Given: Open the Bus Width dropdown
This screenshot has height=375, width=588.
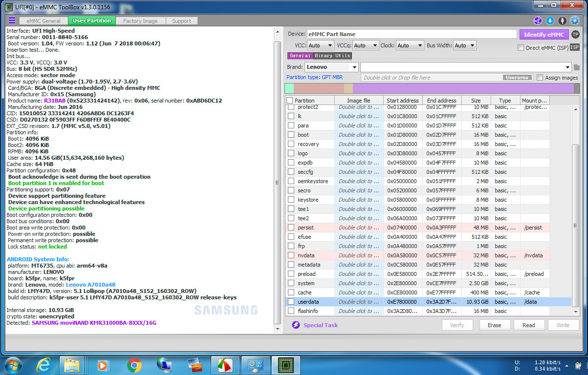Looking at the screenshot, I should point(464,45).
